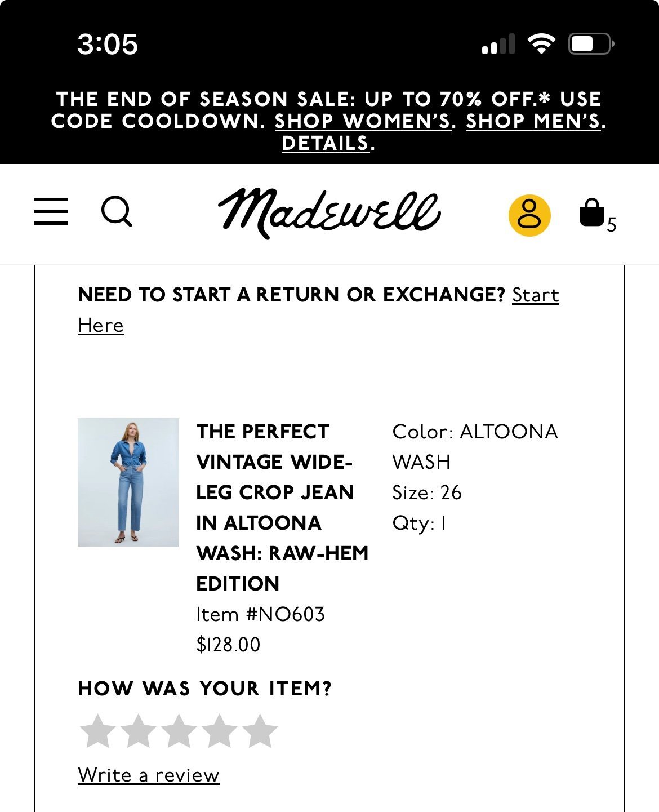659x812 pixels.
Task: Open the yellow account profile icon
Action: point(529,216)
